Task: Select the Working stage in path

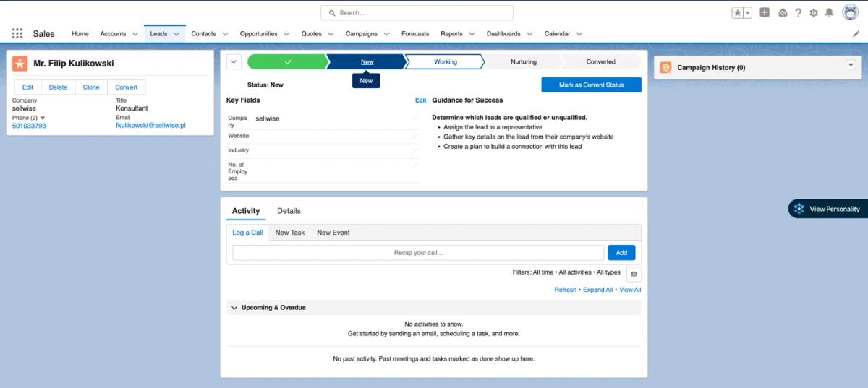Action: pos(445,62)
